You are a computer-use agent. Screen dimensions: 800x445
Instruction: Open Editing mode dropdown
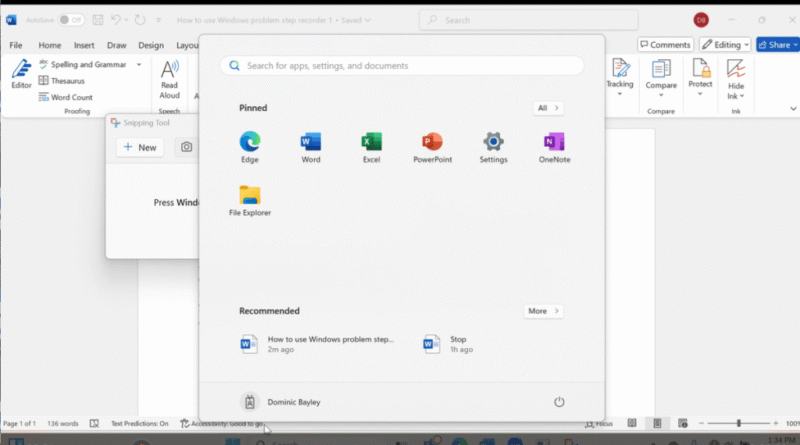click(x=725, y=45)
